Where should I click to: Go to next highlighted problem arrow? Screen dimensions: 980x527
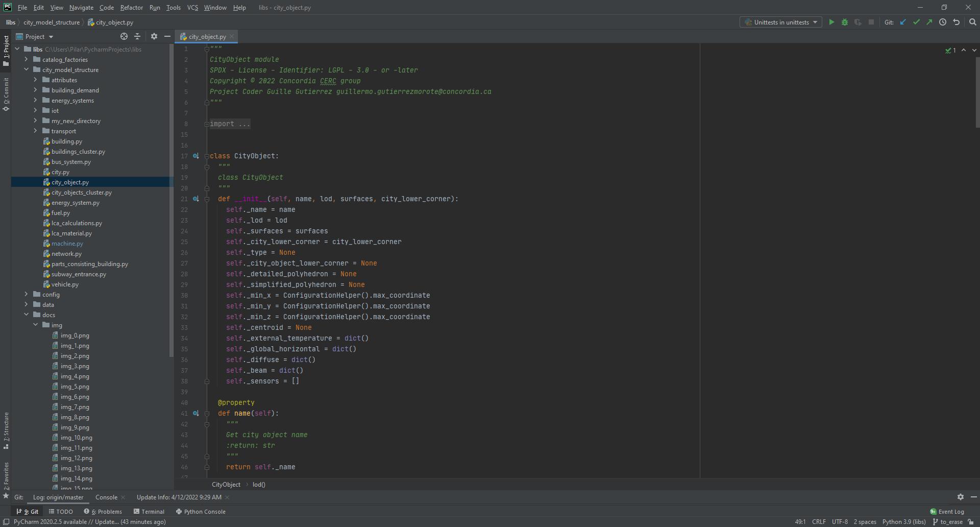(974, 50)
